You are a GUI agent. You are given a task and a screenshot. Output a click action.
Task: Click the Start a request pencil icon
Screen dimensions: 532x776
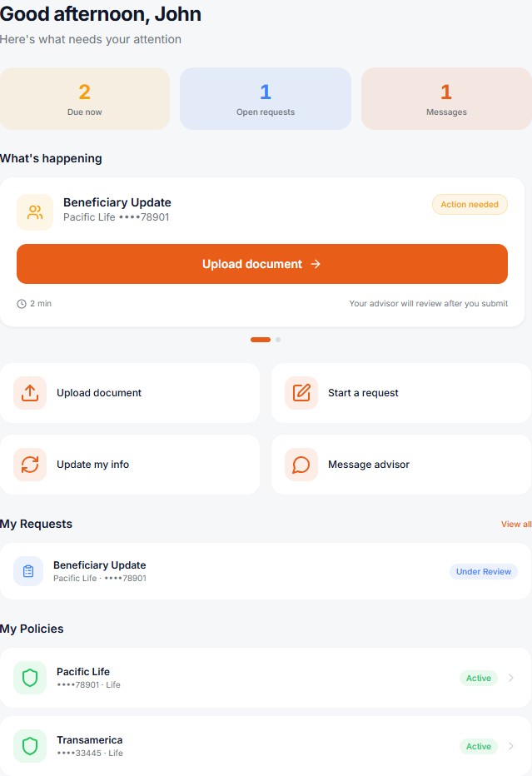(x=301, y=393)
